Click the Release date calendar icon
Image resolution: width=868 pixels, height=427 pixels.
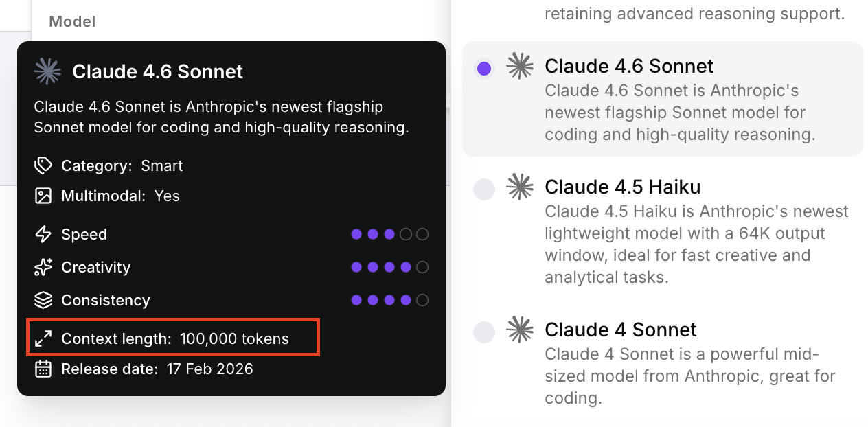pos(43,369)
